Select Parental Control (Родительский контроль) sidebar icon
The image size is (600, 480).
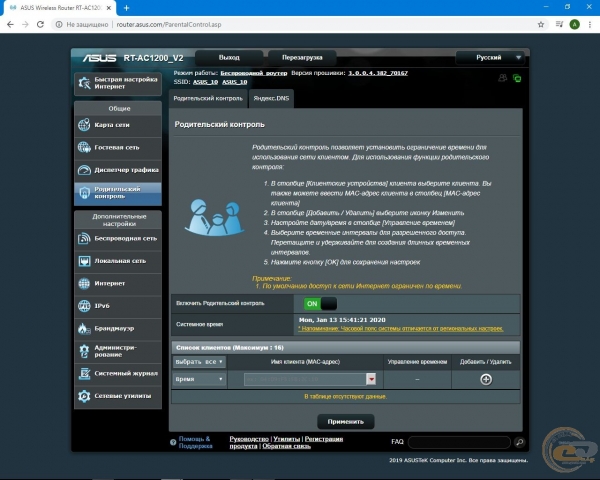click(x=84, y=193)
